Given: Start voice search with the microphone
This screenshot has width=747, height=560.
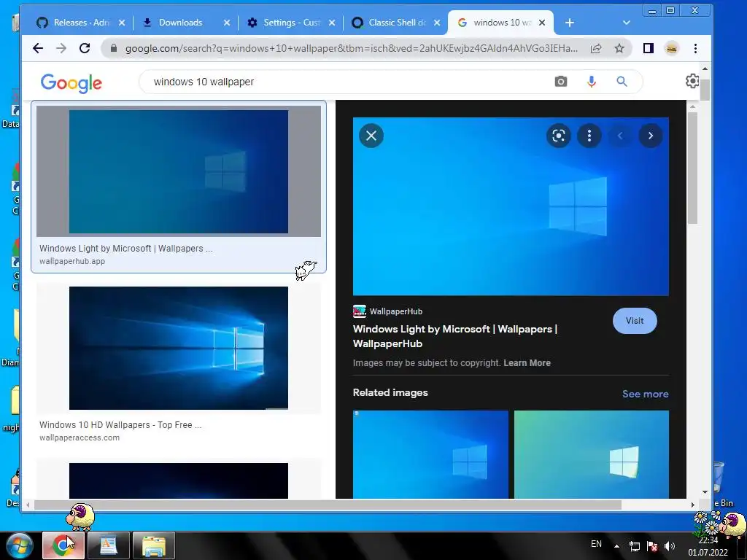Looking at the screenshot, I should (x=591, y=82).
